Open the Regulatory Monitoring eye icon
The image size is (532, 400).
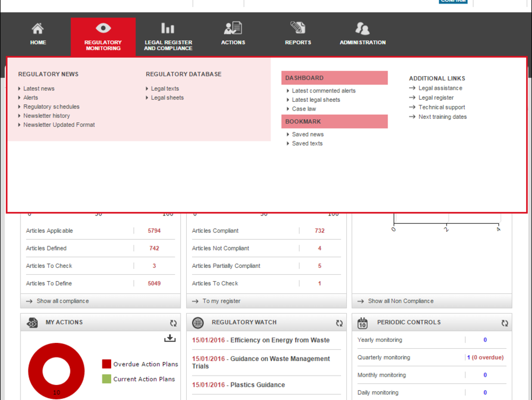103,28
